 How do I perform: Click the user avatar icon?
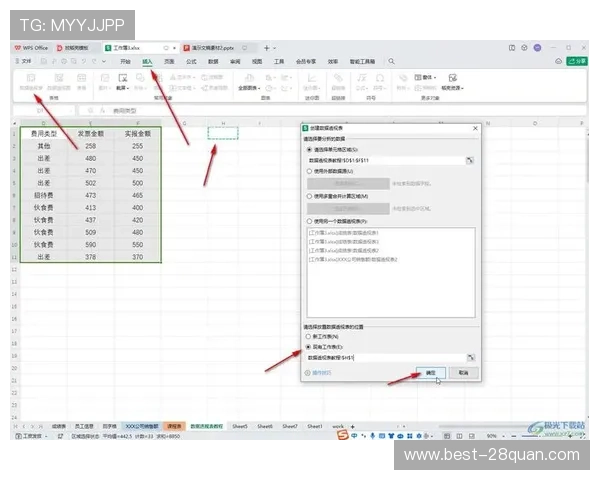tap(537, 48)
